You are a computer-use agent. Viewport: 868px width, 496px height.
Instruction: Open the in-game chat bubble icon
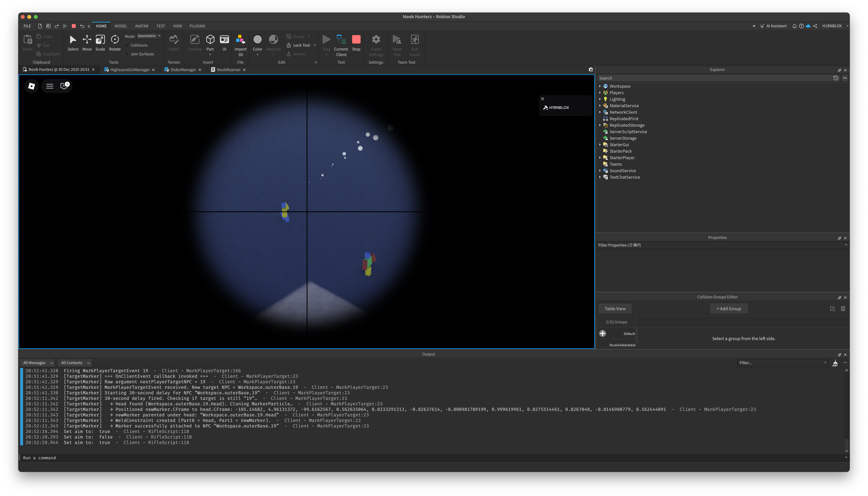(64, 86)
